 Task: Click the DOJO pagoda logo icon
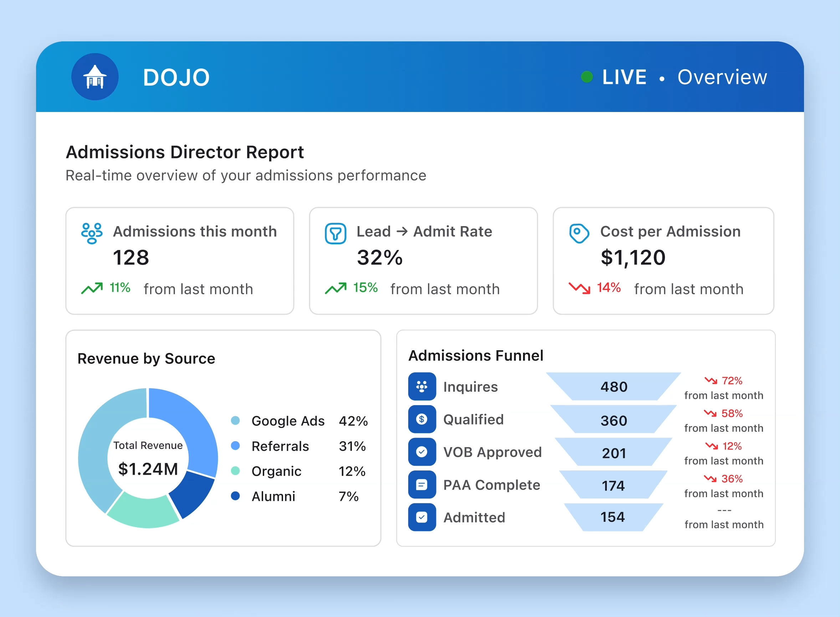95,77
